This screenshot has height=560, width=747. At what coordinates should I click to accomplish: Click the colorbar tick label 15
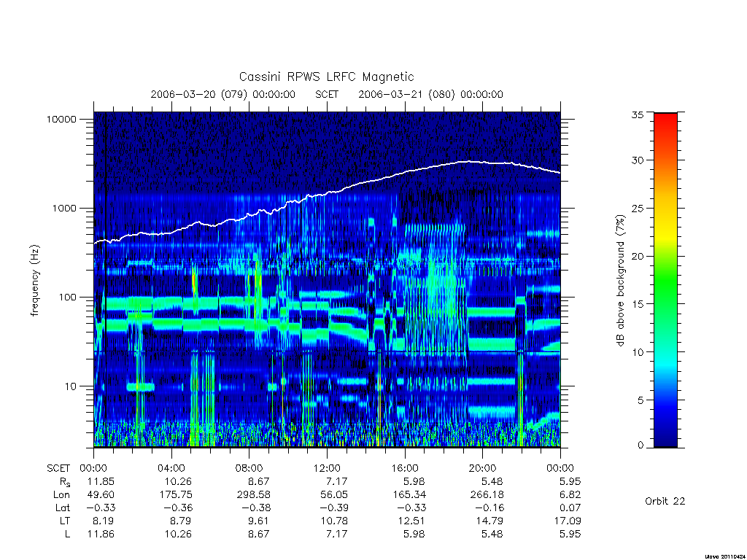pyautogui.click(x=638, y=304)
